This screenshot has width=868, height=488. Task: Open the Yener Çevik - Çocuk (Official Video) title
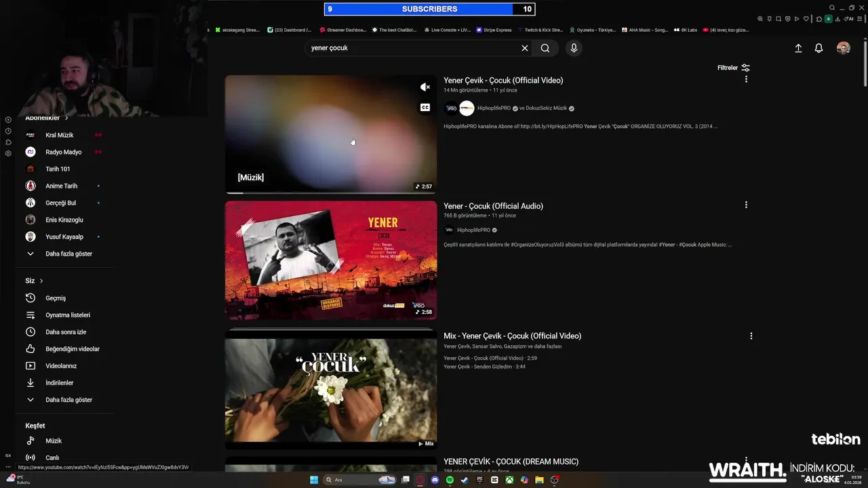[x=503, y=80]
